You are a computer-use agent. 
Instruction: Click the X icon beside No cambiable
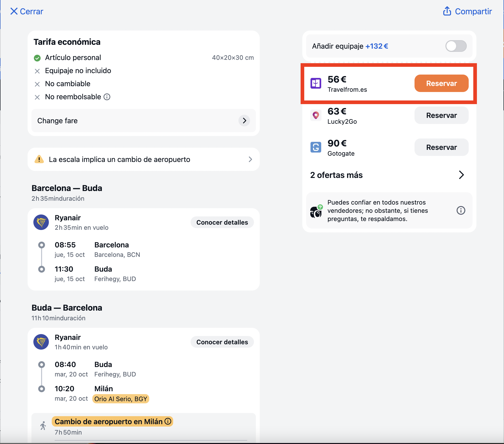(x=37, y=84)
